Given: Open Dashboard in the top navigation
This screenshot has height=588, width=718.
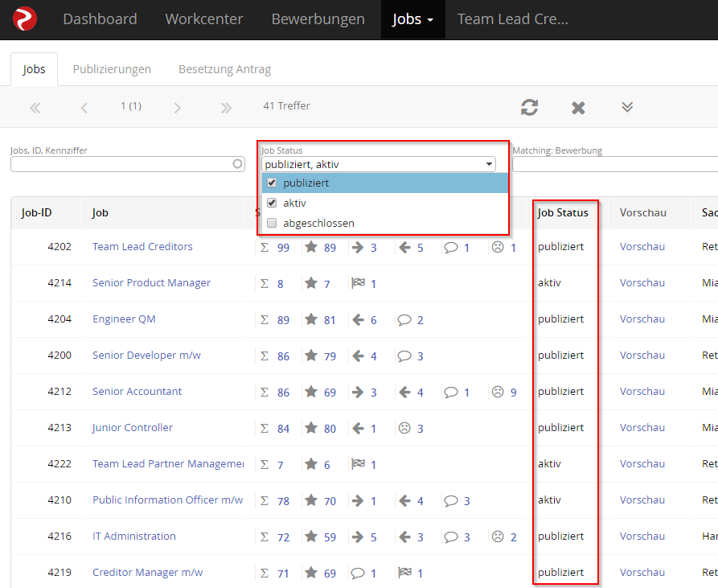Looking at the screenshot, I should (100, 19).
